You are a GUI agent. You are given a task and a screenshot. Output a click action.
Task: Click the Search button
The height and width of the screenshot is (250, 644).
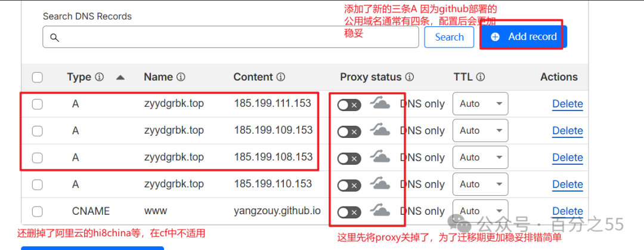click(x=449, y=37)
